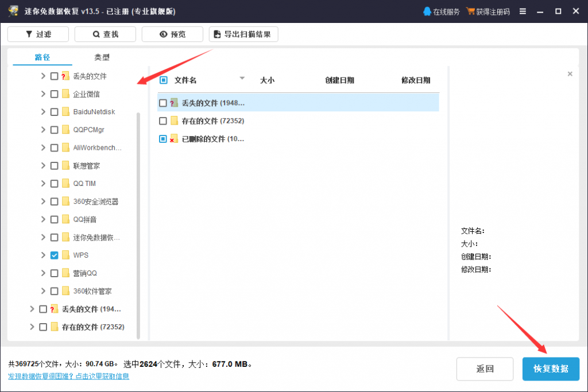Sort by the 大小 column header
Image resolution: width=588 pixels, height=392 pixels.
click(x=268, y=80)
